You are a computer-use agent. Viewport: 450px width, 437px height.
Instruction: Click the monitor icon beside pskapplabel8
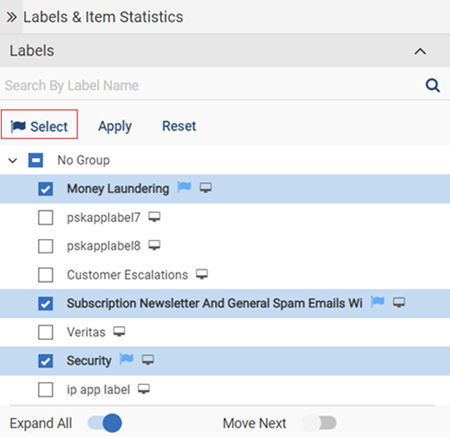click(x=154, y=245)
